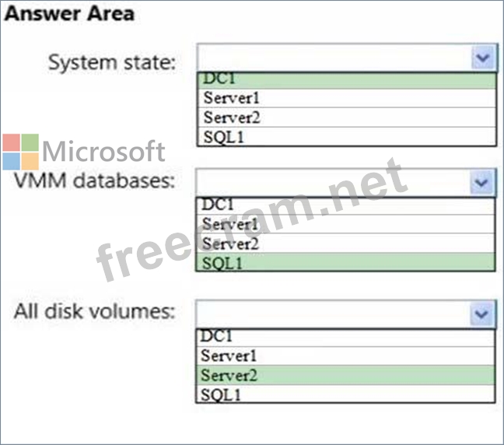Viewport: 504px width, 445px height.
Task: Choose Server2 under System state
Action: pyautogui.click(x=347, y=117)
